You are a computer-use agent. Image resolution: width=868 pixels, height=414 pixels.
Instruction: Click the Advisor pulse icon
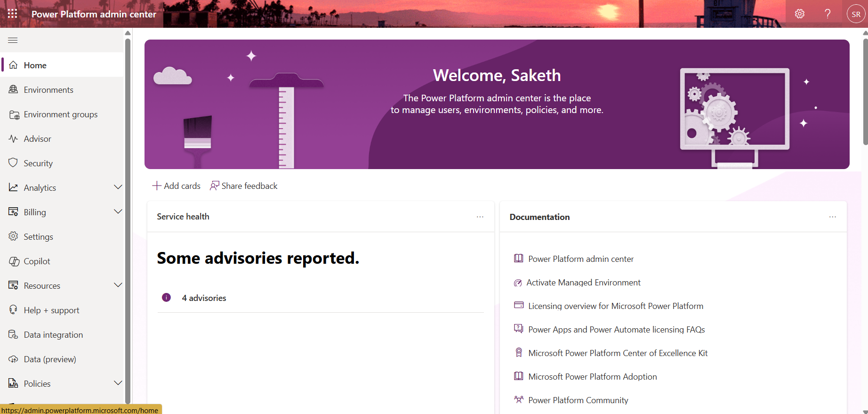coord(13,138)
